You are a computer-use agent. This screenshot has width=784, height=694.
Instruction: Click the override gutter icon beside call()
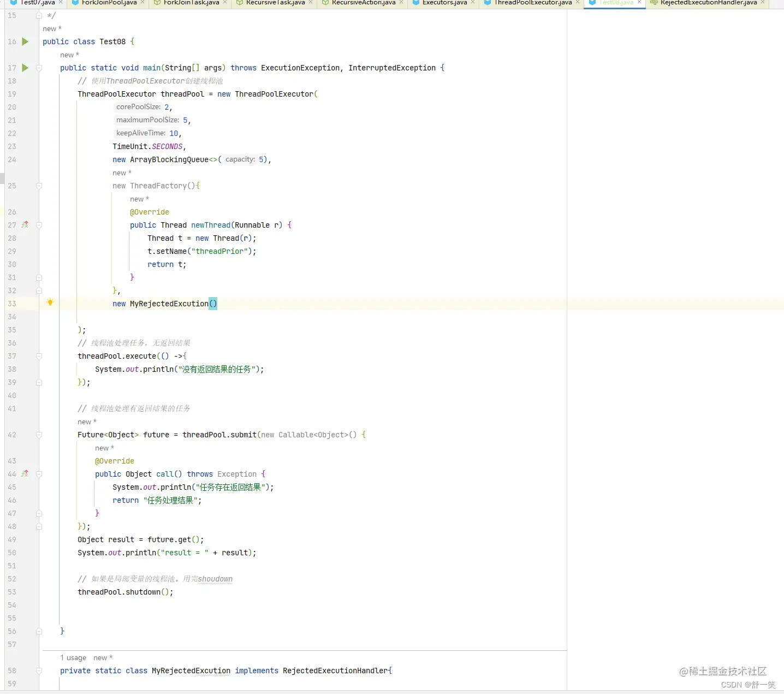pyautogui.click(x=25, y=474)
